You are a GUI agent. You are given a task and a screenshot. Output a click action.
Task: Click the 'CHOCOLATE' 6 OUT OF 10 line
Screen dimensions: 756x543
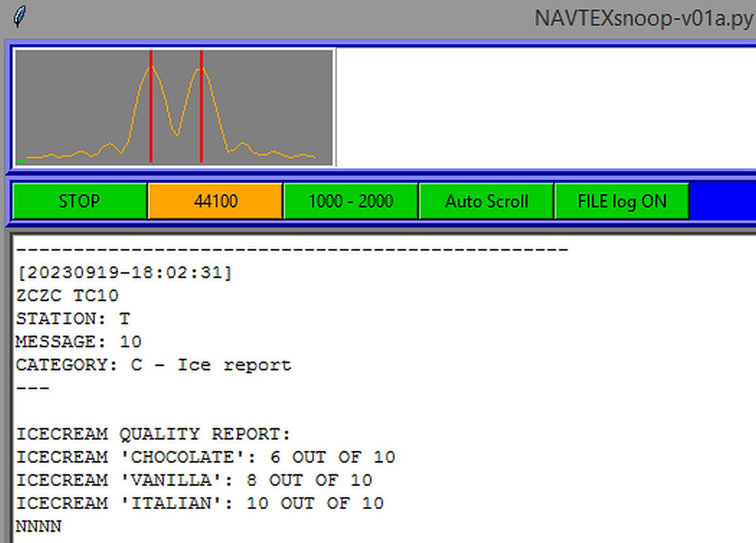[x=205, y=457]
